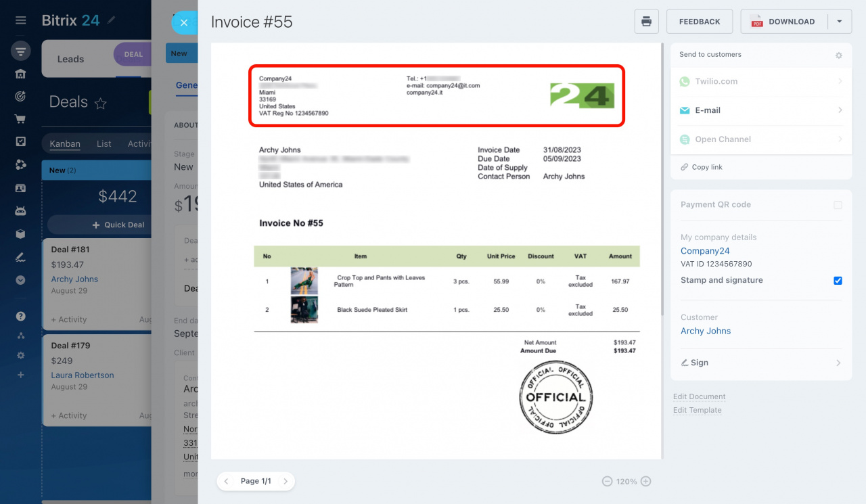Click the Crop Top and Pants product thumbnail
Screen dimensions: 866x504
[x=304, y=281]
